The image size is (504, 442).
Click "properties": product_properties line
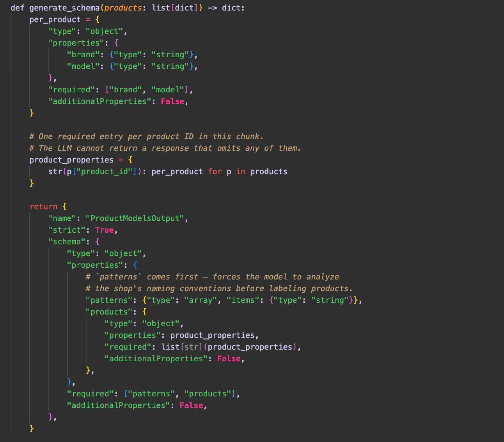pos(181,335)
